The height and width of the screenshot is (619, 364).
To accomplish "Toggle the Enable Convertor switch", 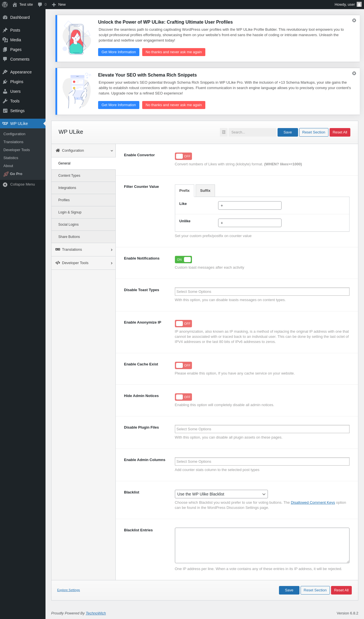I will [x=183, y=156].
